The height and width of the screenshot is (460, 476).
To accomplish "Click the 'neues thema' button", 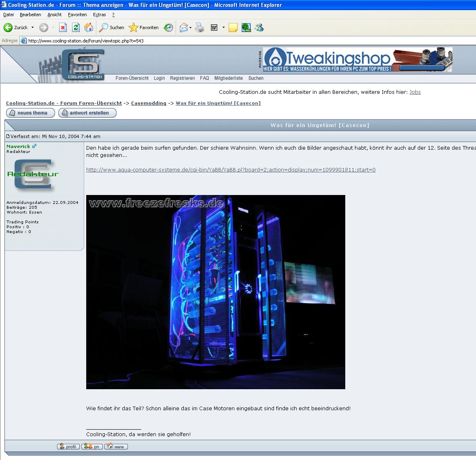I will [x=31, y=113].
